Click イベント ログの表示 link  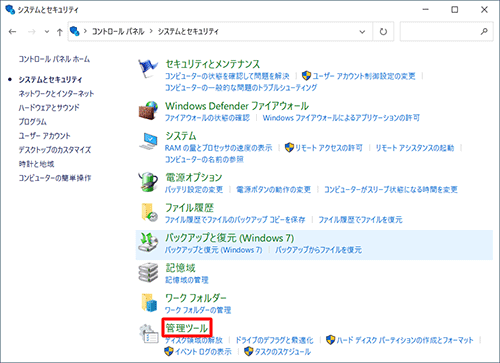point(203,352)
